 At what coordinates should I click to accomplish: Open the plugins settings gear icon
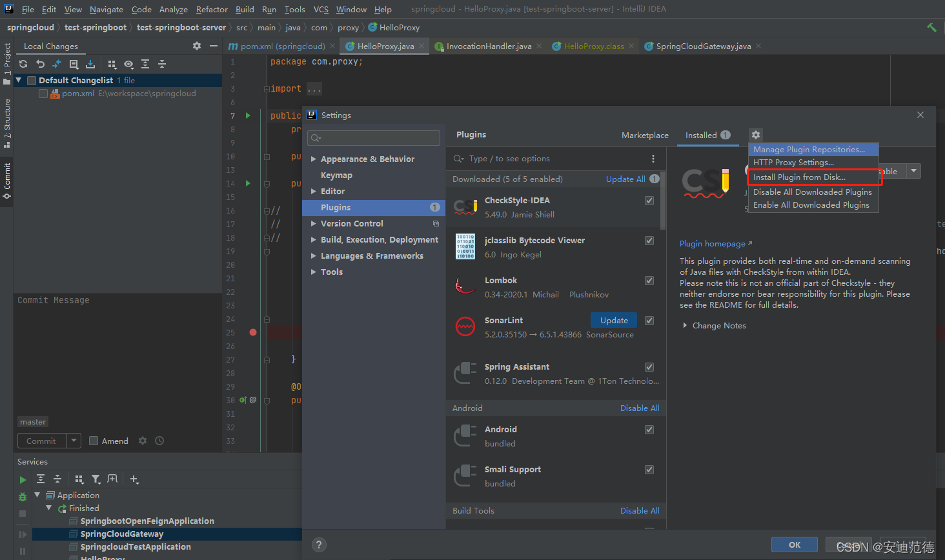(x=755, y=135)
